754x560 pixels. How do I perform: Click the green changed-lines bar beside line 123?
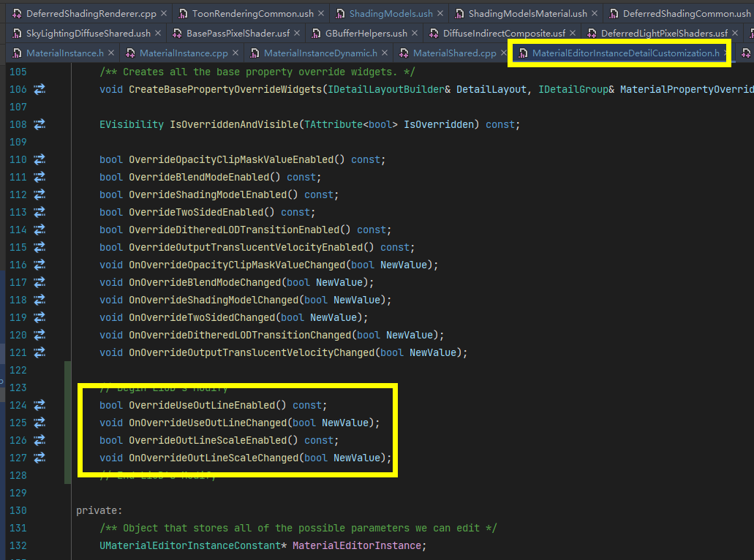click(67, 387)
